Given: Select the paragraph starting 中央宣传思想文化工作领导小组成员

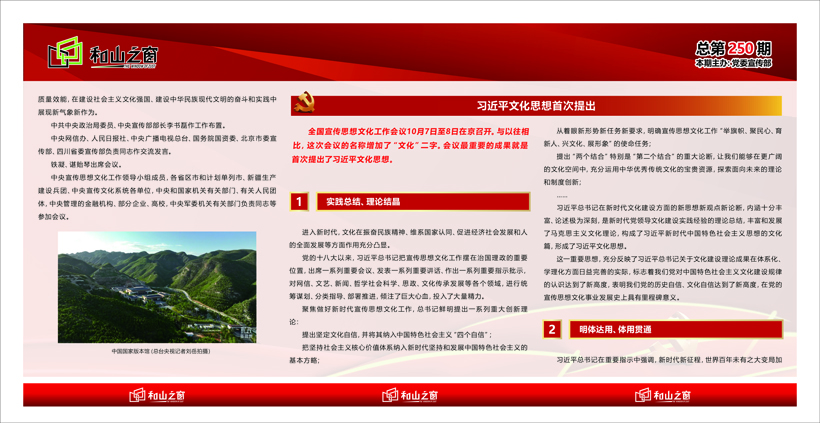Looking at the screenshot, I should coord(157,197).
